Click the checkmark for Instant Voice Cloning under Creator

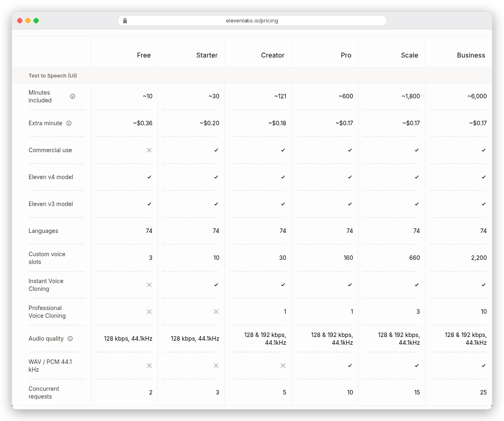(x=283, y=285)
